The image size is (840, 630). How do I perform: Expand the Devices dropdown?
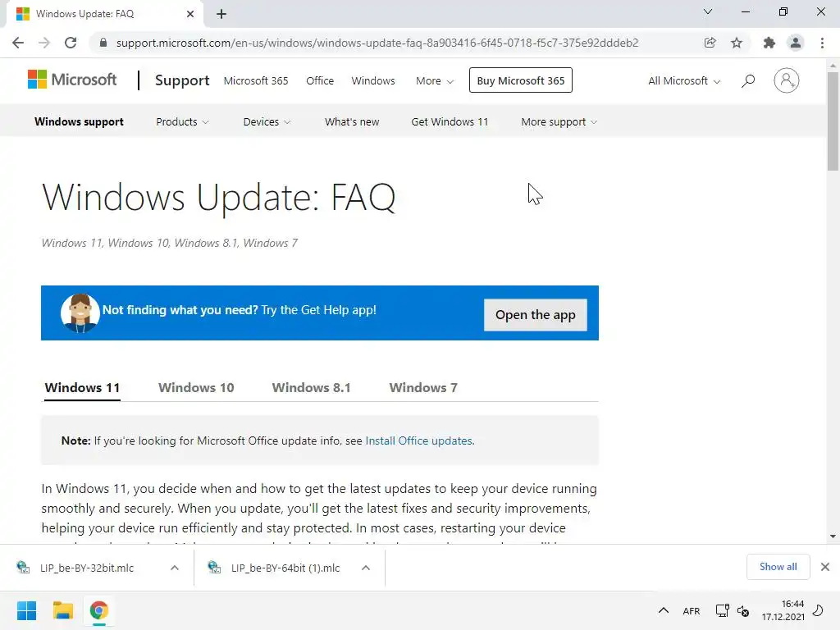click(x=267, y=122)
